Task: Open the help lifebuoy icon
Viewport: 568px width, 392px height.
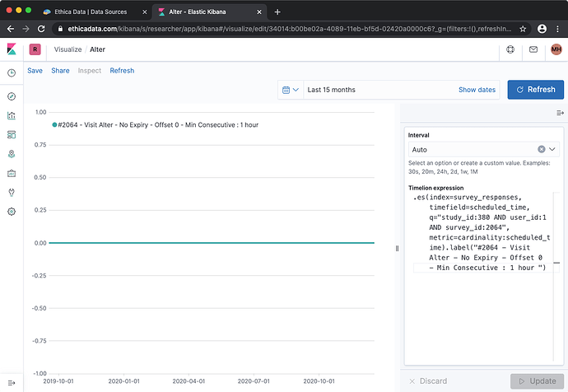Action: coord(510,49)
